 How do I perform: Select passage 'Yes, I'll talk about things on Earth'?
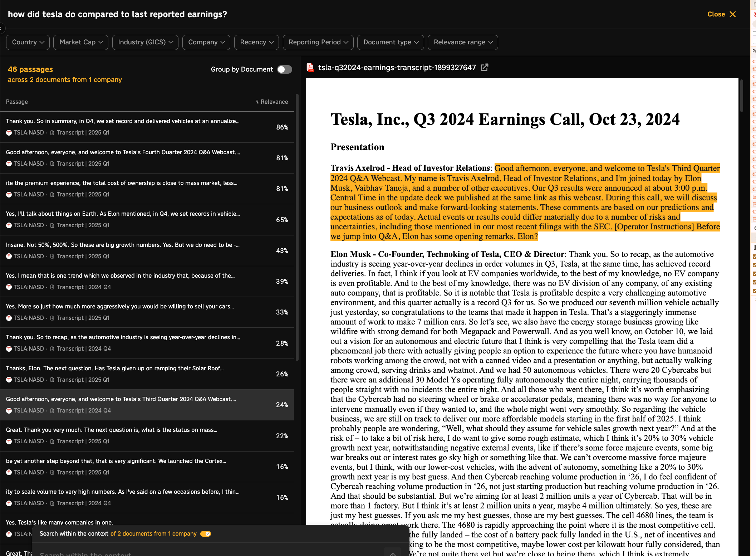pyautogui.click(x=147, y=220)
